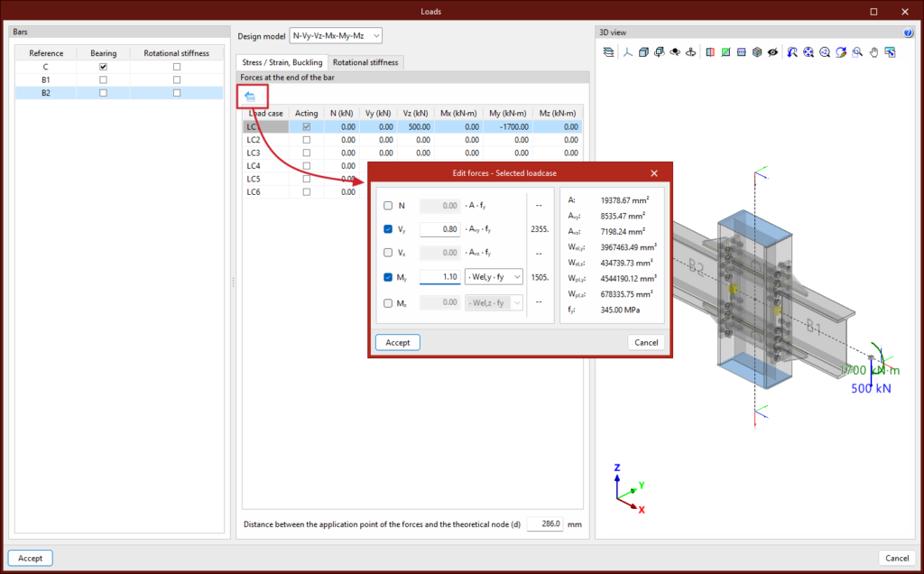Open the 3D view help icon
Image resolution: width=924 pixels, height=574 pixels.
pyautogui.click(x=908, y=32)
